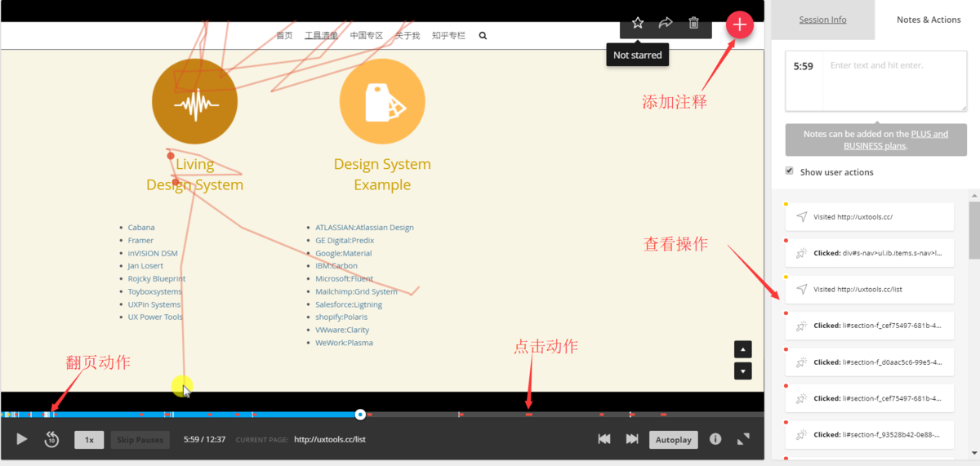The width and height of the screenshot is (980, 466).
Task: Rewind 10 seconds with the replay icon
Action: point(51,439)
